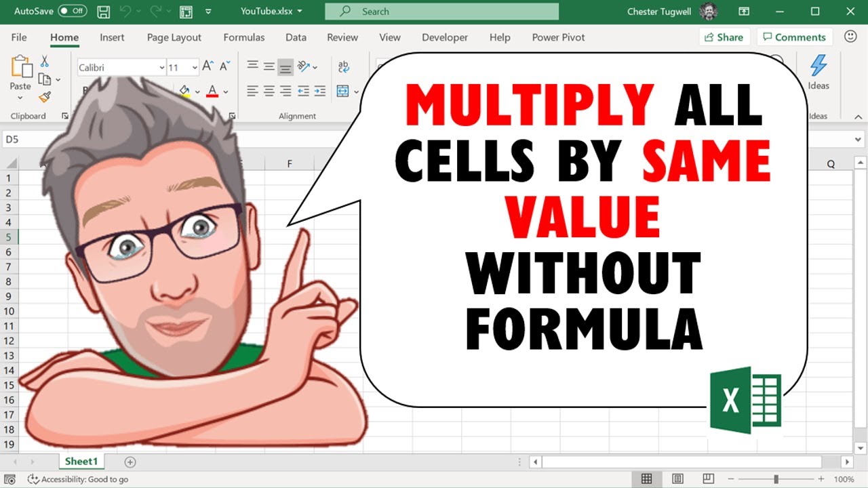
Task: Increase the cell indent
Action: click(x=320, y=90)
